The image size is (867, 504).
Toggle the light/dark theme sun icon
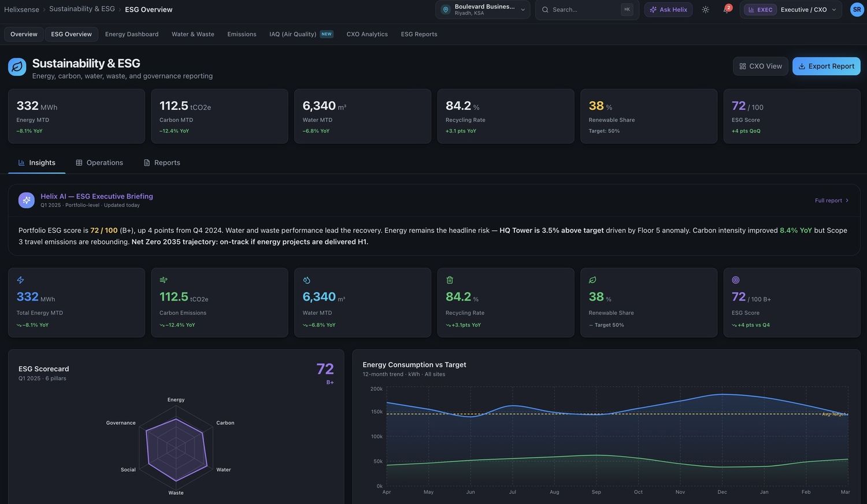click(x=706, y=10)
